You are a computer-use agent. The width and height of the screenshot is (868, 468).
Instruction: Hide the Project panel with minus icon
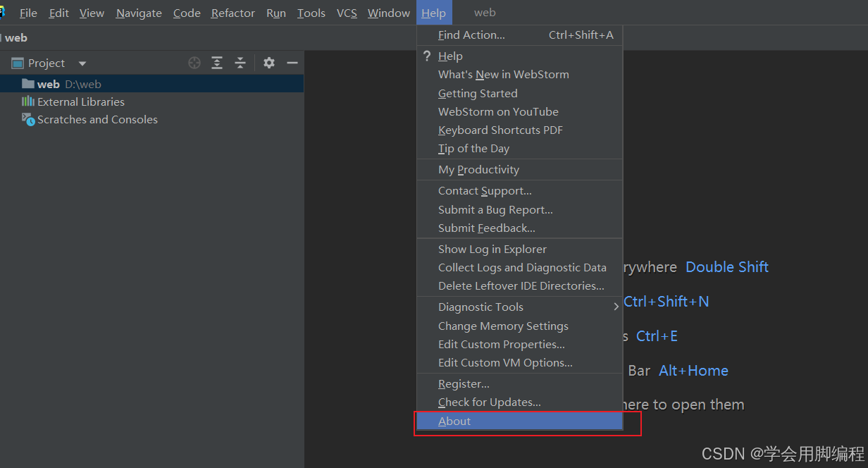(292, 63)
